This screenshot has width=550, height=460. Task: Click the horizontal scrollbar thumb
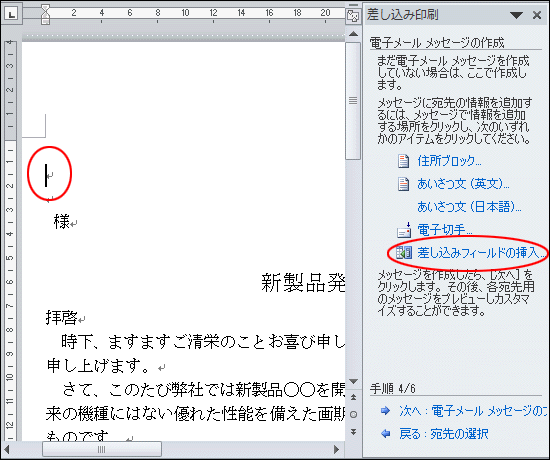(102, 449)
